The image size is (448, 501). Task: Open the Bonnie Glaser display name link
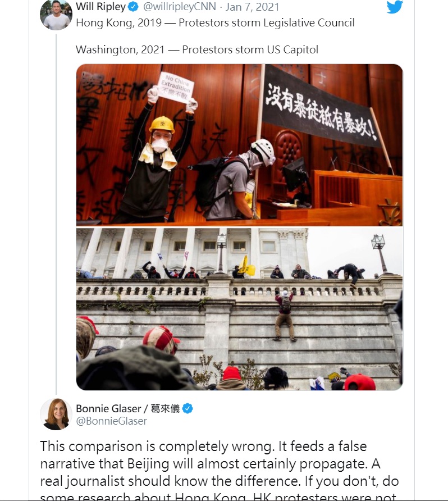click(128, 408)
